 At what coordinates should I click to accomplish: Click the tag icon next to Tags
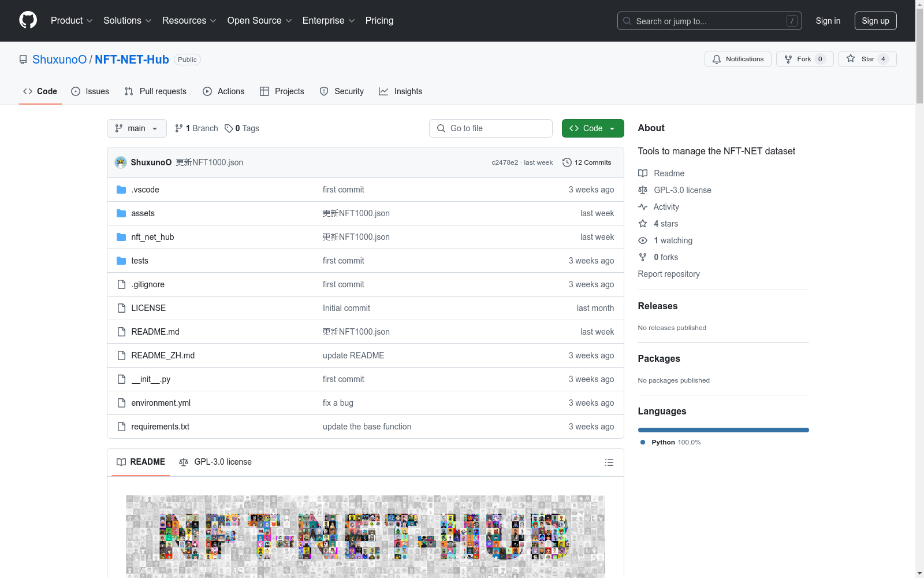(x=229, y=128)
